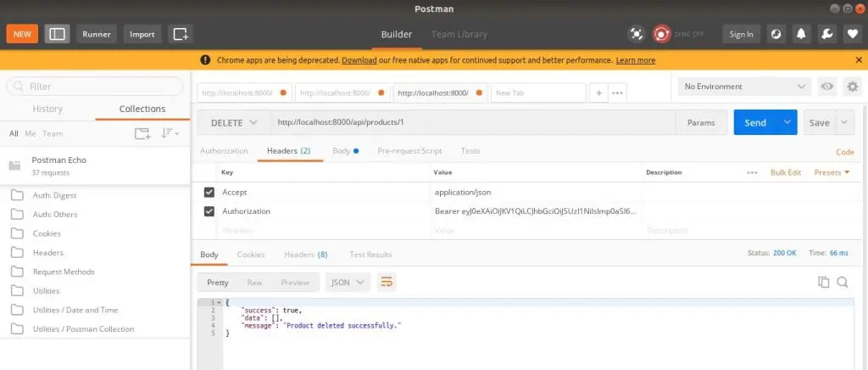Screen dimensions: 868x370
Task: Dismiss the deprecation banner
Action: point(859,60)
